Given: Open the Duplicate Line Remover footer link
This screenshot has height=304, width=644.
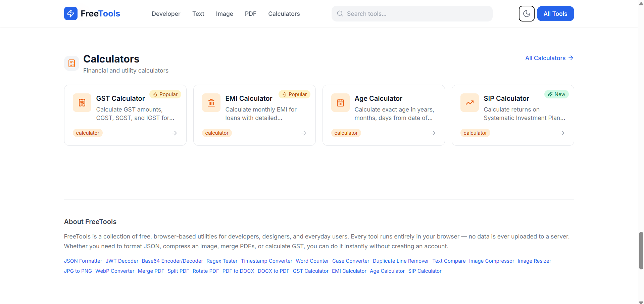Looking at the screenshot, I should (401, 261).
